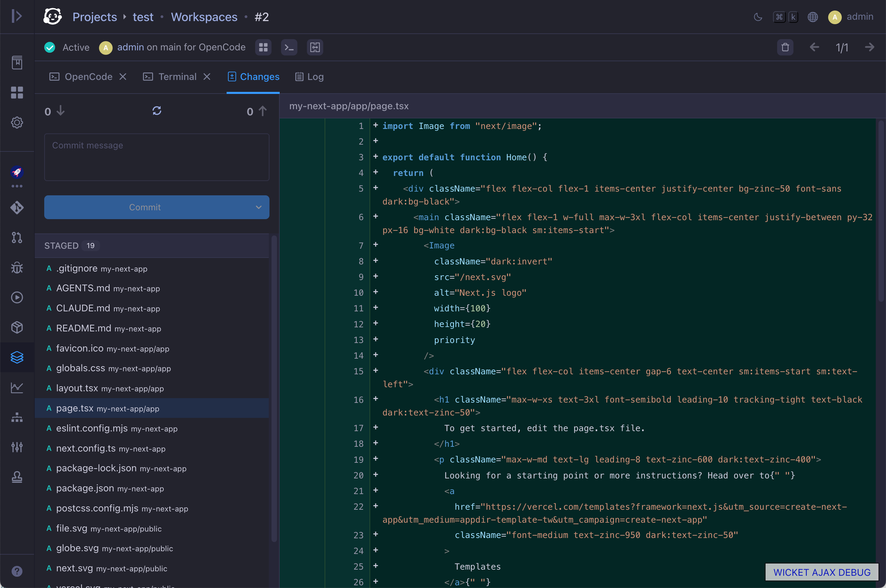
Task: Open terminal icon next to workspace title
Action: coord(289,47)
